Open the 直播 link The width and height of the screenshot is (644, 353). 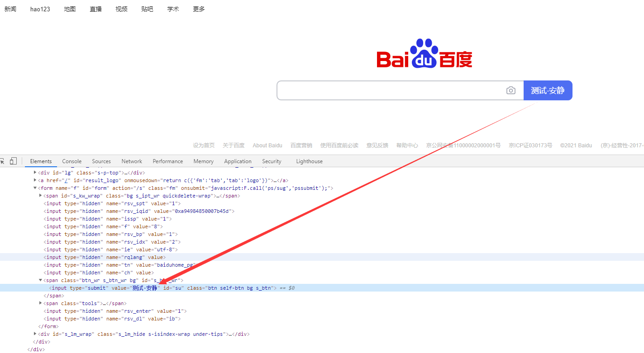95,9
